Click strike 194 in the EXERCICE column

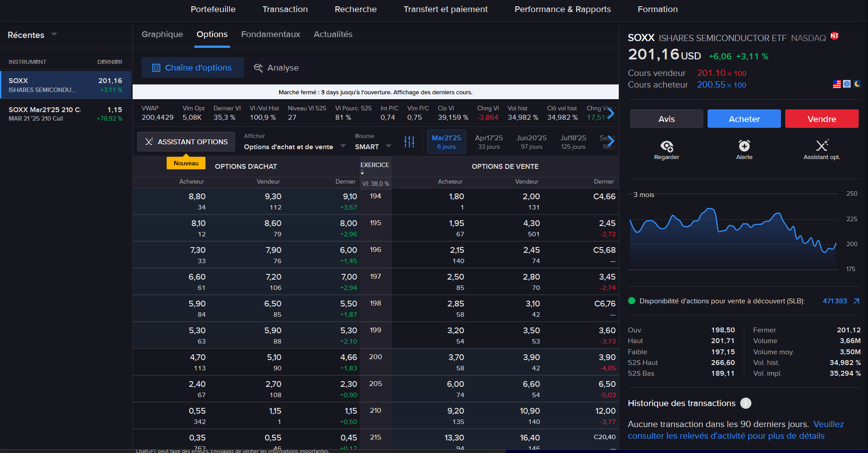[375, 196]
